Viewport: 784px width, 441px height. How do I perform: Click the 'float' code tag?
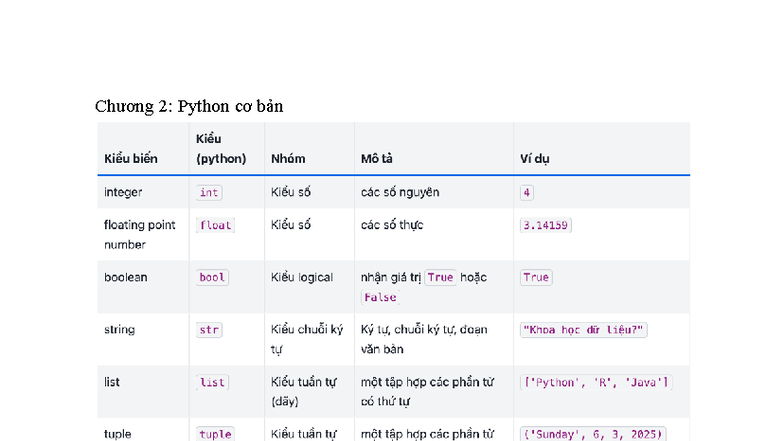(215, 225)
